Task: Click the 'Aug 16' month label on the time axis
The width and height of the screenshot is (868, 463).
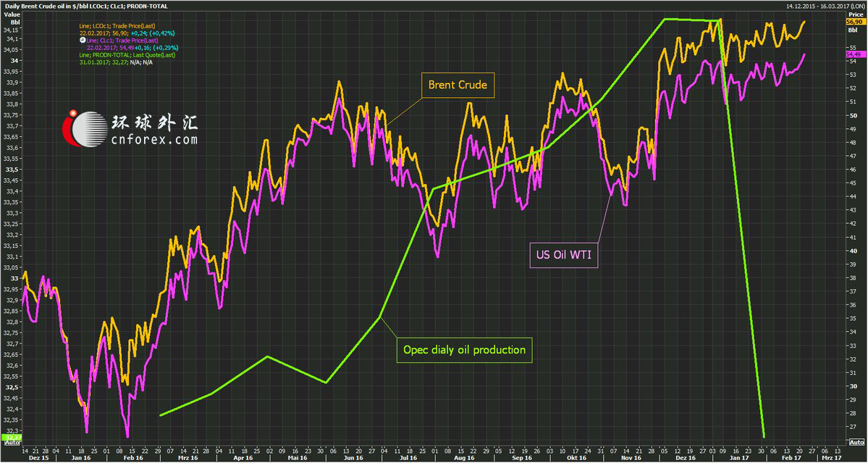Action: coord(464,459)
